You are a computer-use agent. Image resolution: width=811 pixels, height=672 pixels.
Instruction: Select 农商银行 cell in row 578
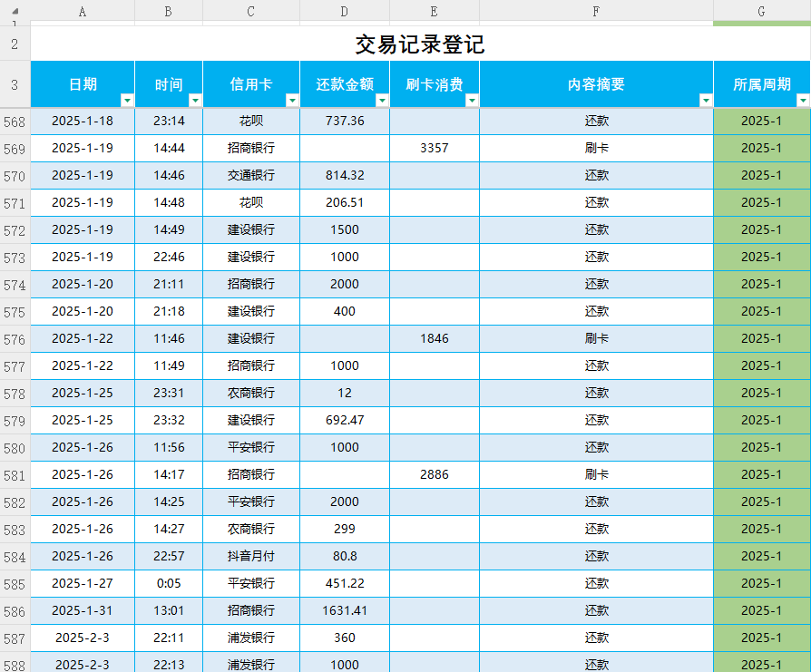251,394
